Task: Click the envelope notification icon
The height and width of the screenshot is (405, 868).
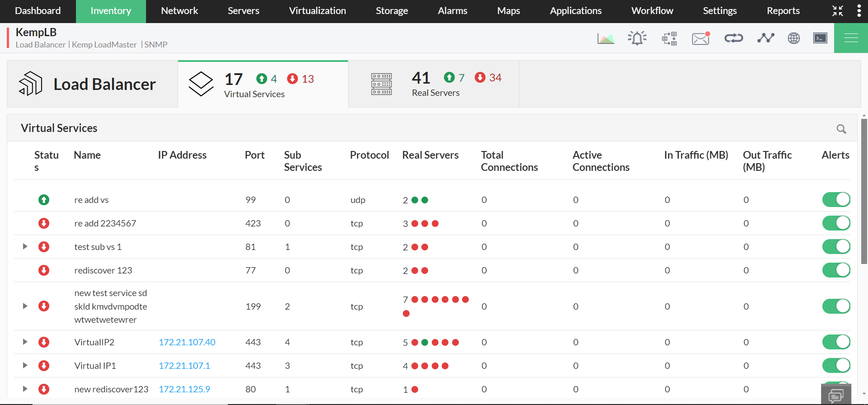Action: [x=700, y=38]
